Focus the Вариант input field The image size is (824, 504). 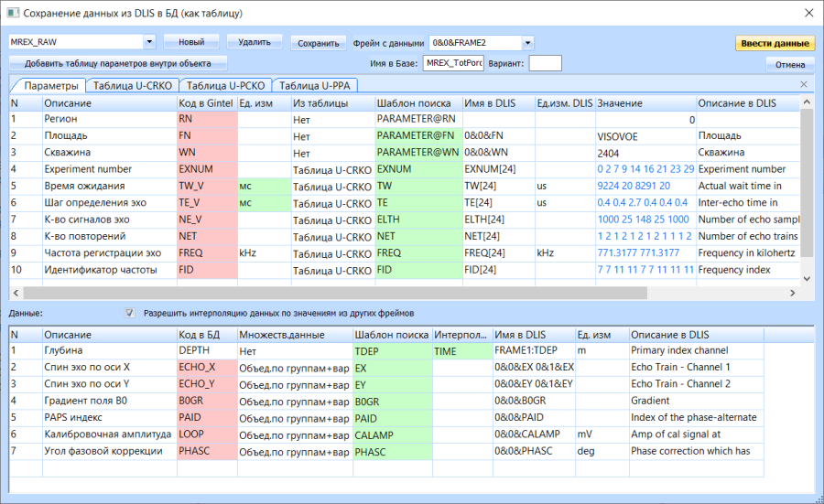pos(545,63)
